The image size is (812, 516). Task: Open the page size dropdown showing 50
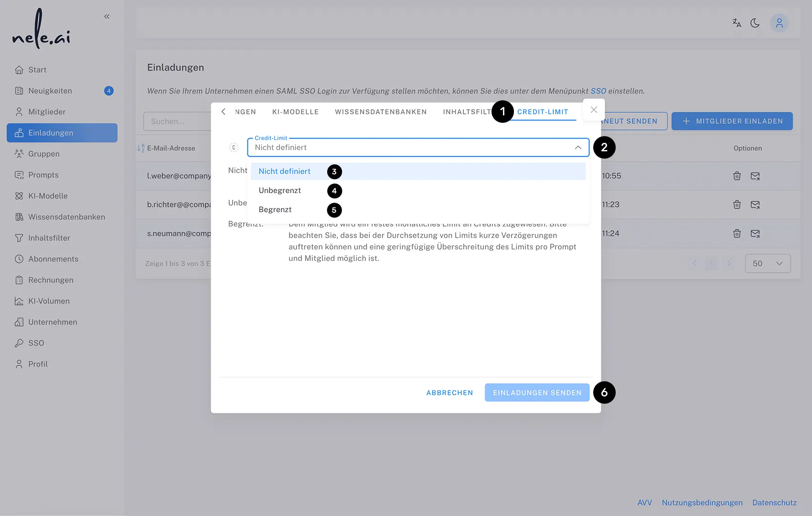coord(768,263)
